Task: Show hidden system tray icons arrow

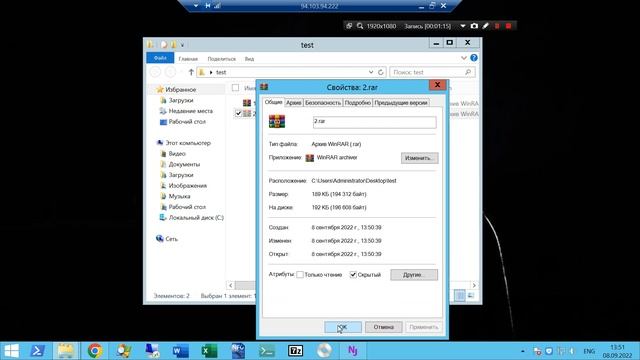Action: 522,351
